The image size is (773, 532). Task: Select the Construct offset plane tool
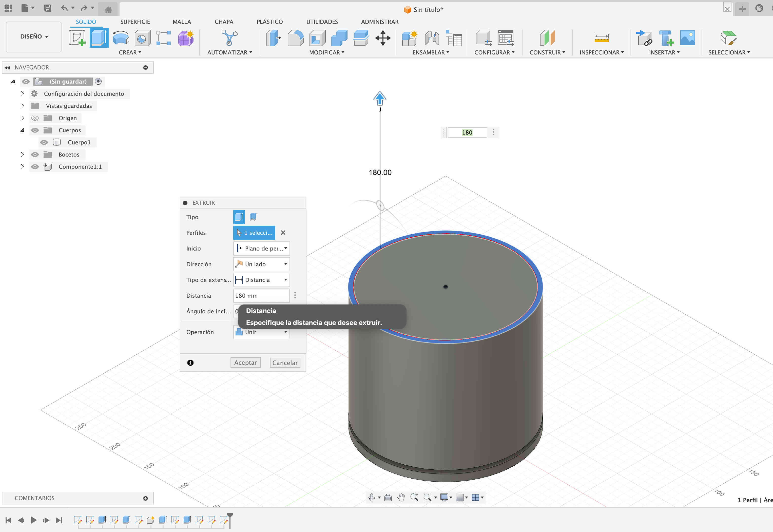point(547,38)
